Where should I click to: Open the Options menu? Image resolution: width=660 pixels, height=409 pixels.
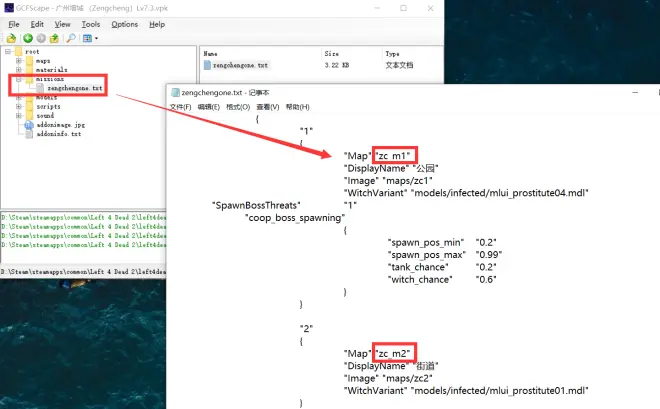125,23
